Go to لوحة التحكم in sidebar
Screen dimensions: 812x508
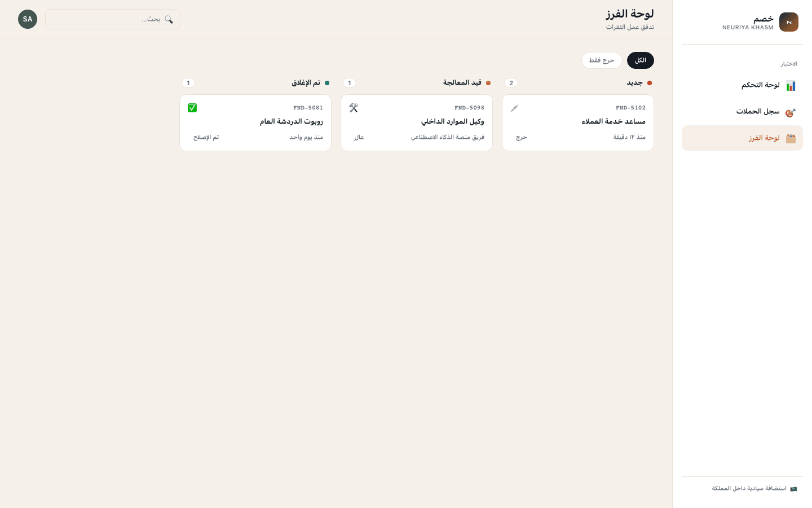point(742,85)
